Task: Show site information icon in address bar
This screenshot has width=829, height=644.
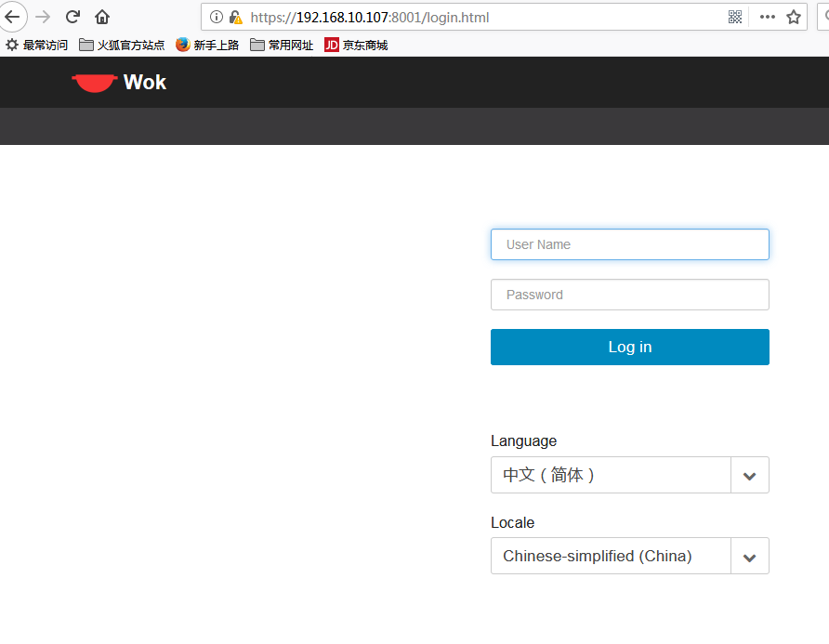Action: click(x=217, y=17)
